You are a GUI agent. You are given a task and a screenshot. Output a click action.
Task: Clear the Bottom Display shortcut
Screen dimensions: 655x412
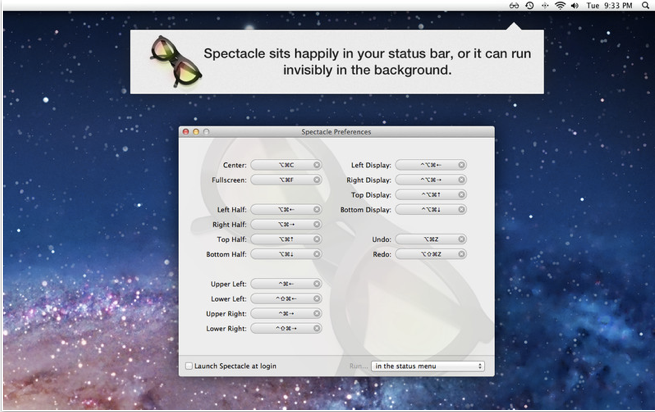click(462, 209)
